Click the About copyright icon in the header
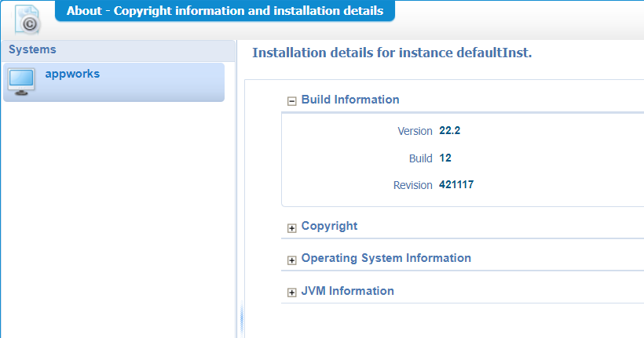Viewport: 644px width, 338px height. click(29, 20)
